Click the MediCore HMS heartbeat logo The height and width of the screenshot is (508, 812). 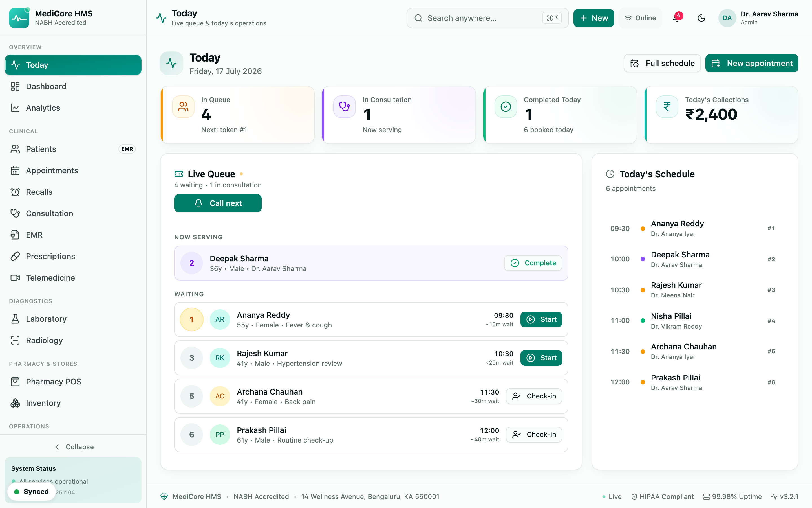pos(19,18)
